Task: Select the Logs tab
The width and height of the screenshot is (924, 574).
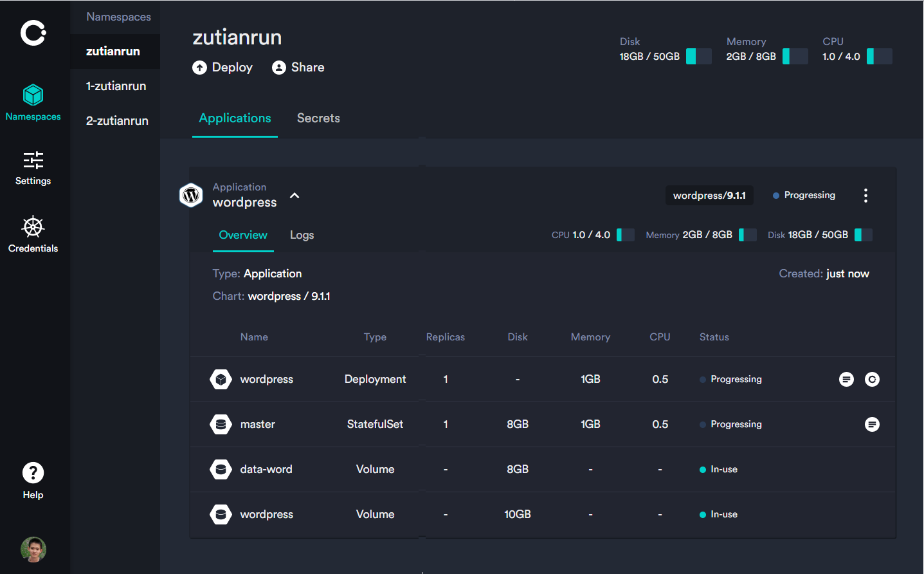Action: coord(302,236)
